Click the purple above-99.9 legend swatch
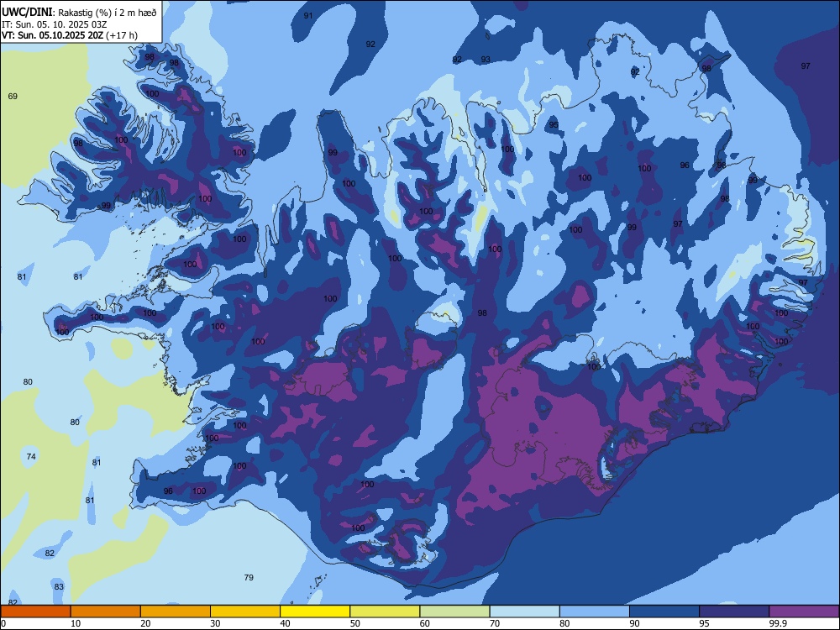This screenshot has width=840, height=630. click(804, 612)
